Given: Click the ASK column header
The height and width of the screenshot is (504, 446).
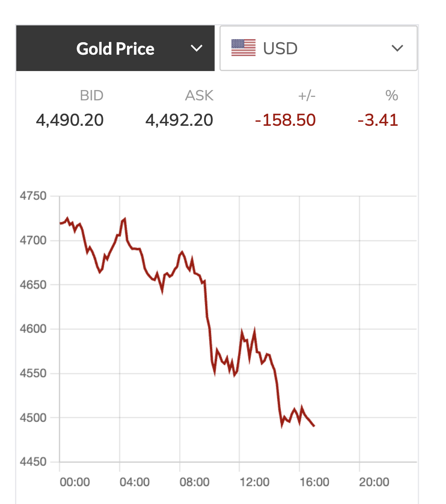Looking at the screenshot, I should (199, 95).
